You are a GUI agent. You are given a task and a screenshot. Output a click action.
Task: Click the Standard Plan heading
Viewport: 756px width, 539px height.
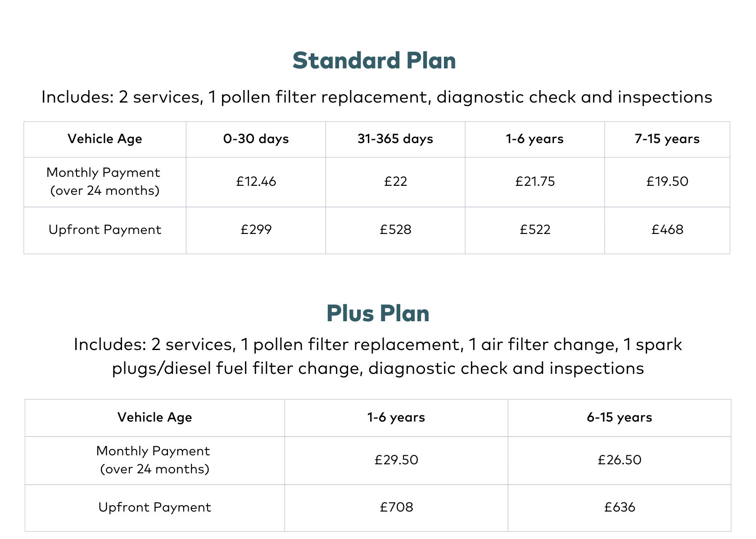tap(374, 61)
